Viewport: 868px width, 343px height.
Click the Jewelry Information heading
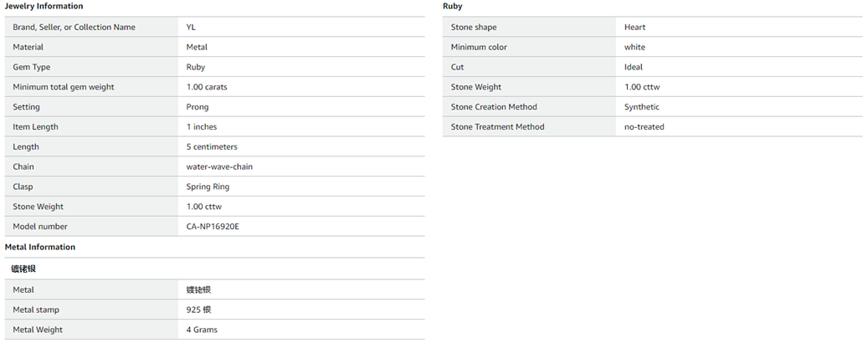[44, 7]
